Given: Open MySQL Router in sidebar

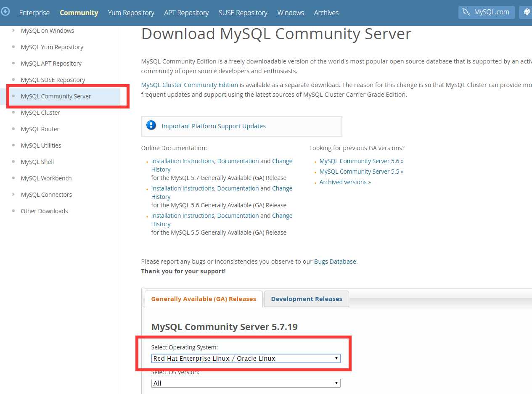Looking at the screenshot, I should point(40,129).
